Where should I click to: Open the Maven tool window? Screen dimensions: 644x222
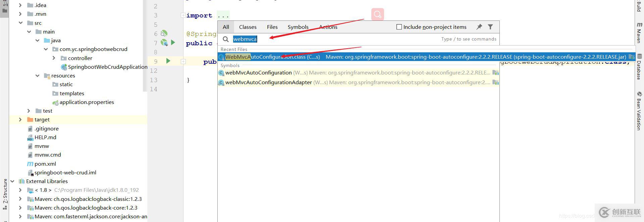point(639,33)
